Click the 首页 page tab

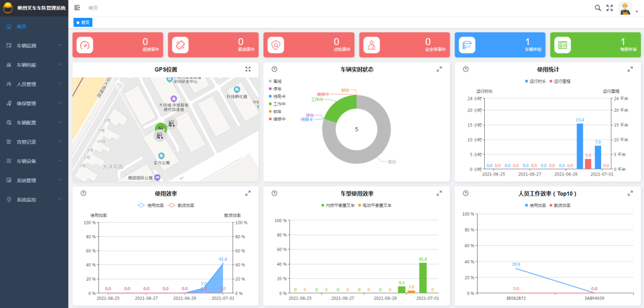pos(83,23)
